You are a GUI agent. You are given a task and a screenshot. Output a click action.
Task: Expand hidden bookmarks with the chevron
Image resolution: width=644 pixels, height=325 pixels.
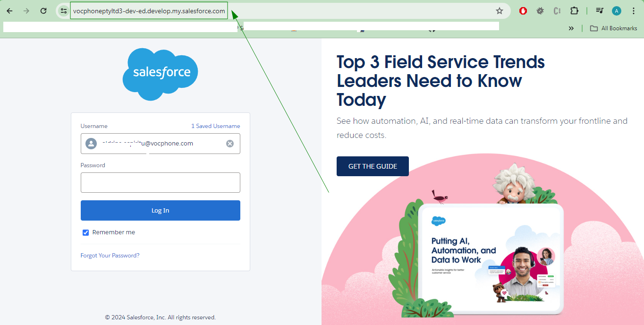click(571, 28)
